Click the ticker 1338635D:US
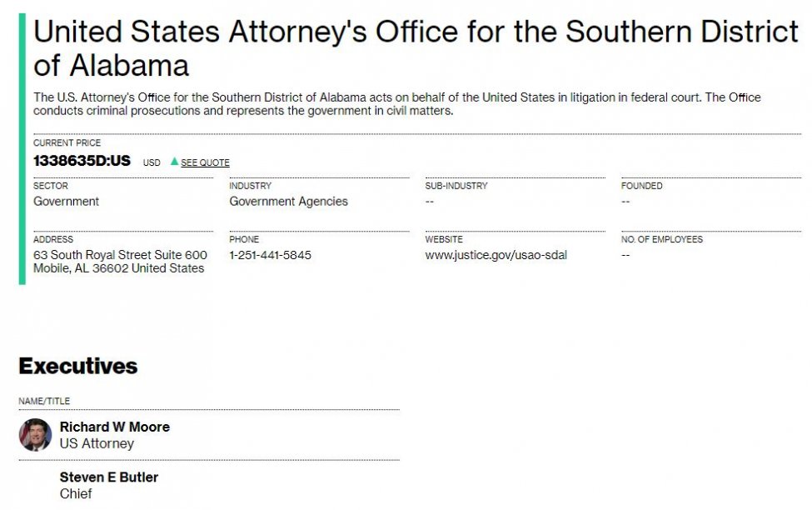 (x=82, y=161)
